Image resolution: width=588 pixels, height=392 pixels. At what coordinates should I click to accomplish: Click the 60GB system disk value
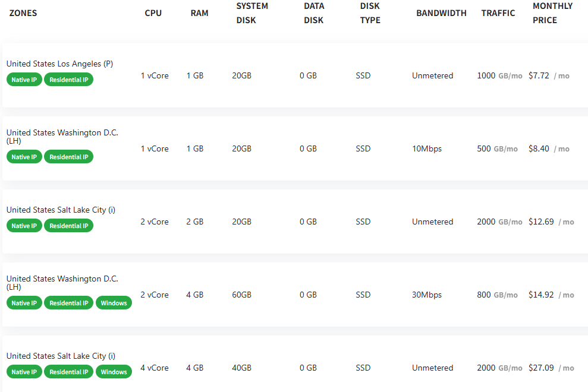coord(241,295)
